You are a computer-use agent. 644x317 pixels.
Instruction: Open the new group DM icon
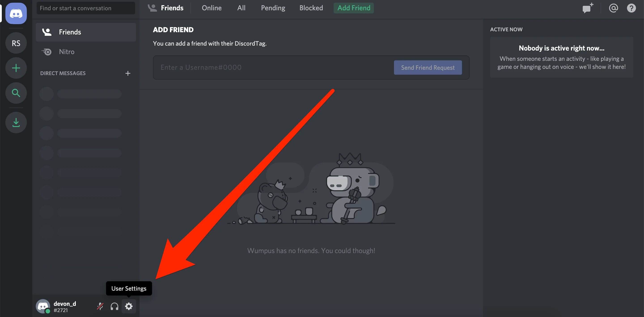click(x=587, y=8)
